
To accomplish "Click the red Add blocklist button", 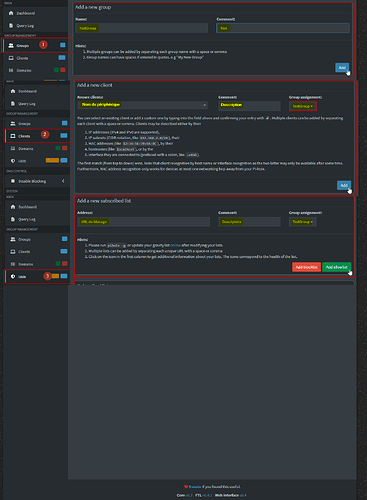I will [x=306, y=267].
